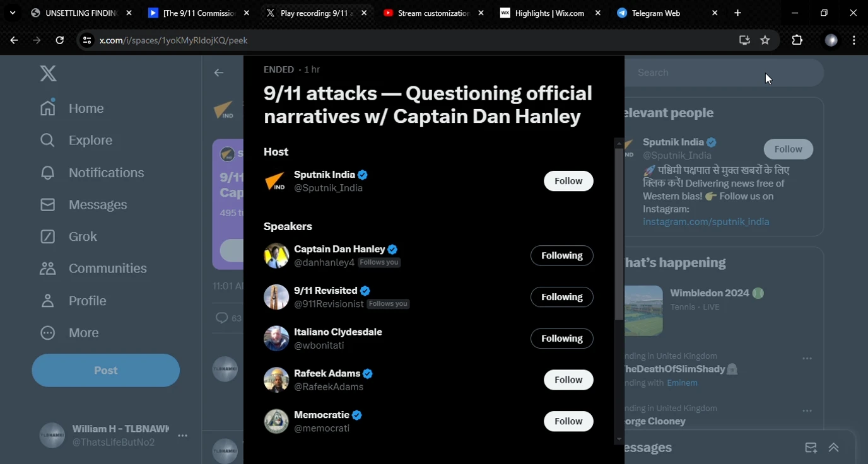
Task: Install app icon in address bar
Action: pyautogui.click(x=744, y=40)
